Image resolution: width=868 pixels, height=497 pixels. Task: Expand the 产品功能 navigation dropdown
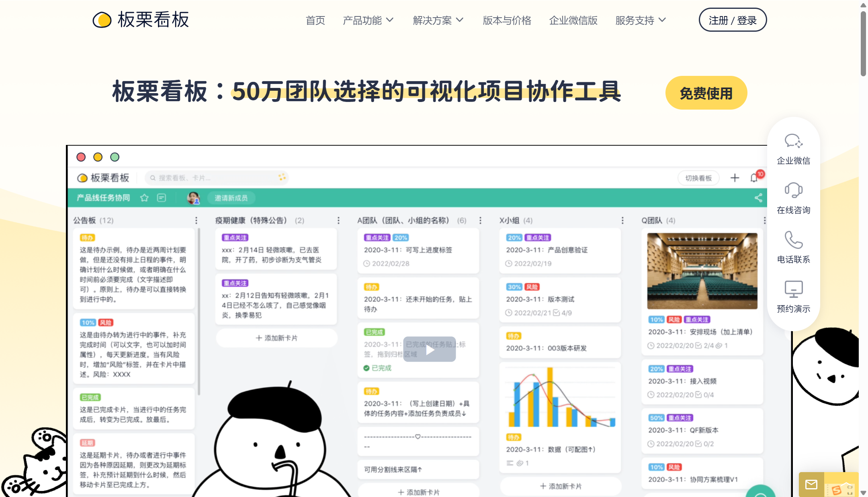[x=367, y=20]
